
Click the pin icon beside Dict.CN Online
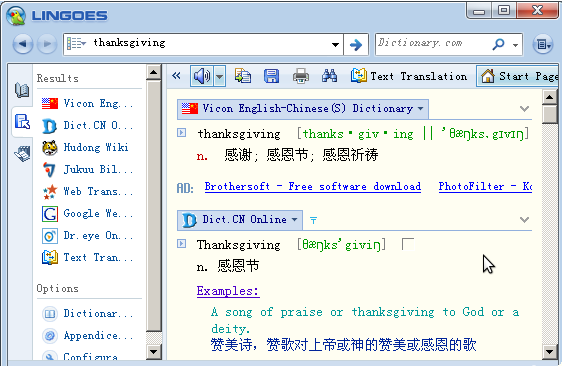313,220
